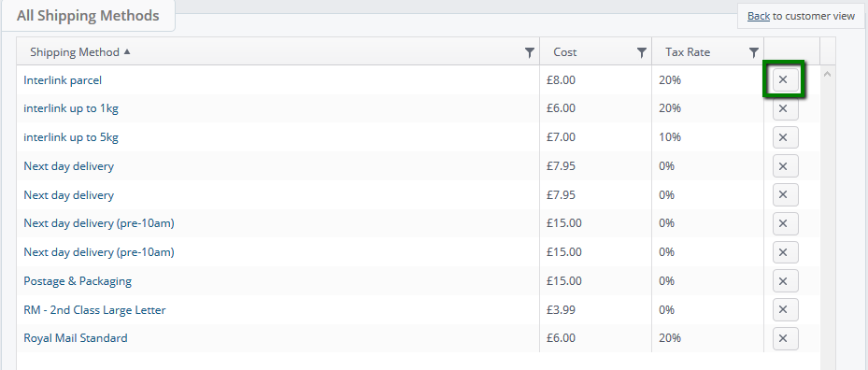Select the All Shipping Methods tab
Image resolution: width=868 pixels, height=370 pixels.
(88, 16)
